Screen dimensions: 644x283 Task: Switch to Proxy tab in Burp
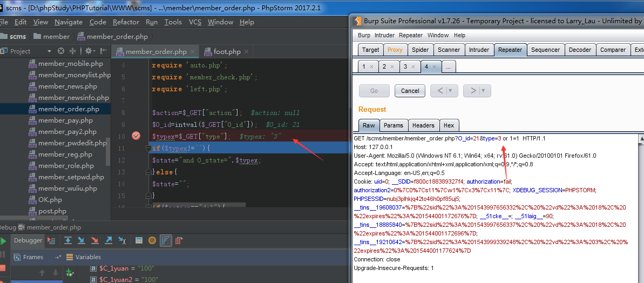pos(395,50)
